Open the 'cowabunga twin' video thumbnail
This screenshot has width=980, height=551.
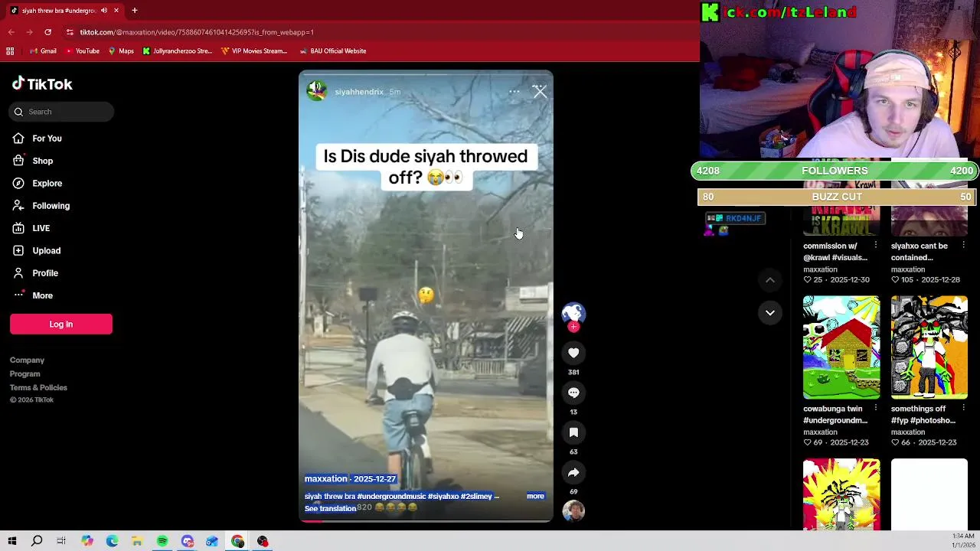841,347
